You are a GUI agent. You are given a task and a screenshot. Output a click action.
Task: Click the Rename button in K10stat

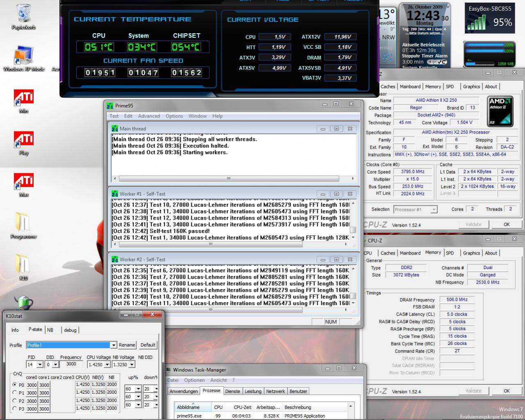click(x=127, y=345)
